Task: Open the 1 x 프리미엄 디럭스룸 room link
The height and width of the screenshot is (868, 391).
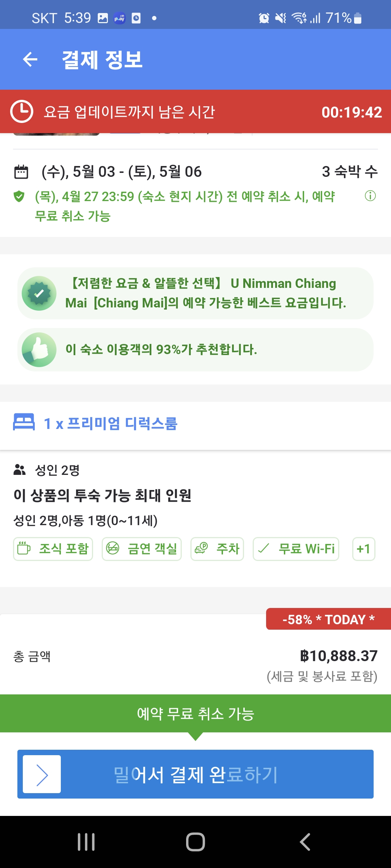Action: click(x=110, y=423)
